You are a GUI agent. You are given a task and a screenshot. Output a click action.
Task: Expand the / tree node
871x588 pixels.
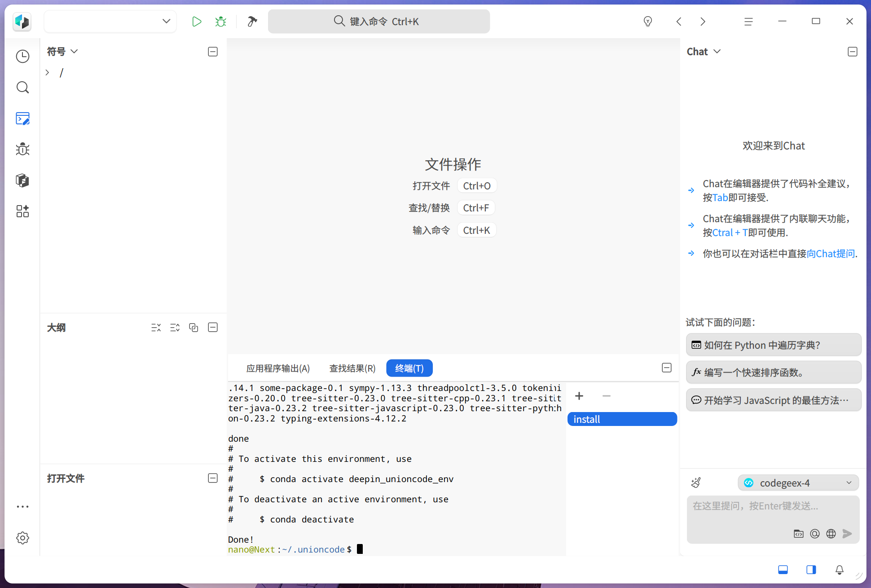[x=47, y=72]
